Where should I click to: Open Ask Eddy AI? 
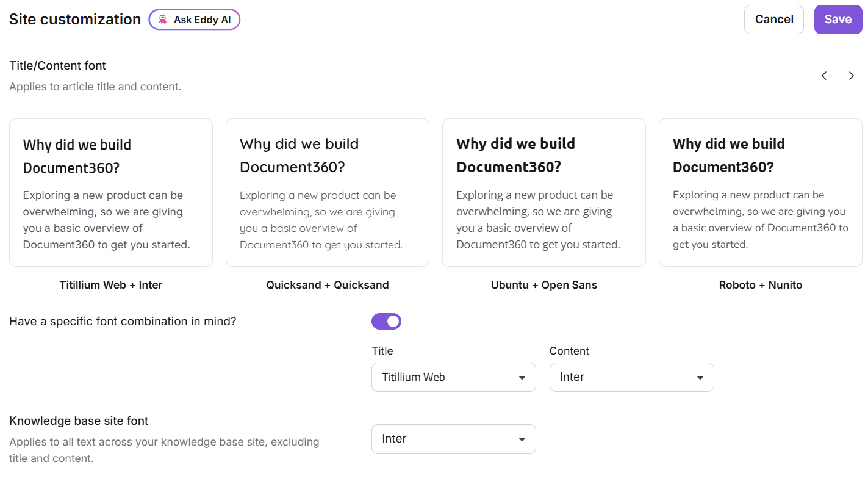pyautogui.click(x=195, y=20)
